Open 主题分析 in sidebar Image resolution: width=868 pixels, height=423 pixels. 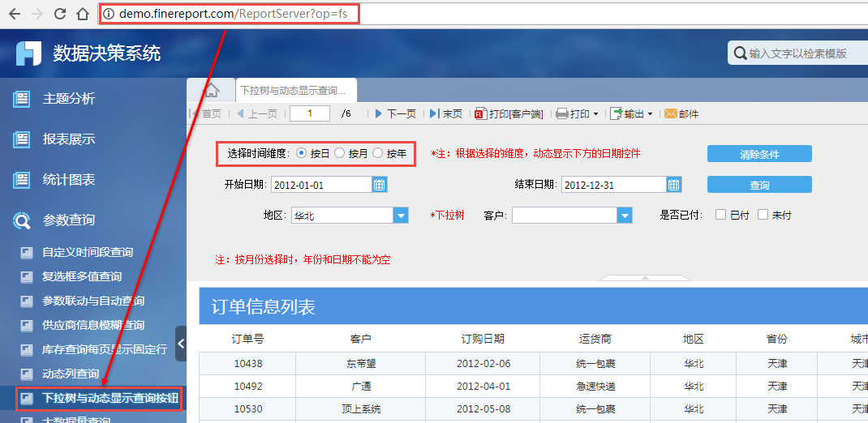click(69, 99)
